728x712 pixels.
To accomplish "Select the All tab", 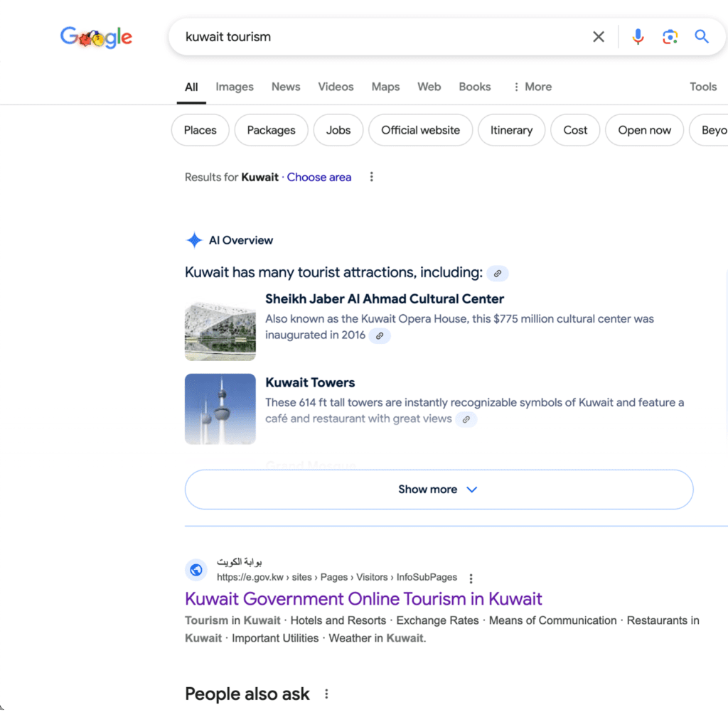I will coord(191,87).
